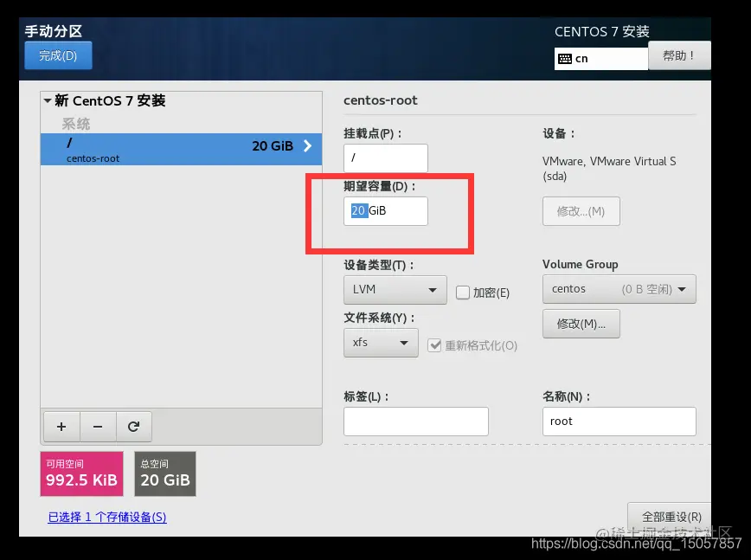
Task: Click the 标签(L) label input field
Action: pos(415,422)
